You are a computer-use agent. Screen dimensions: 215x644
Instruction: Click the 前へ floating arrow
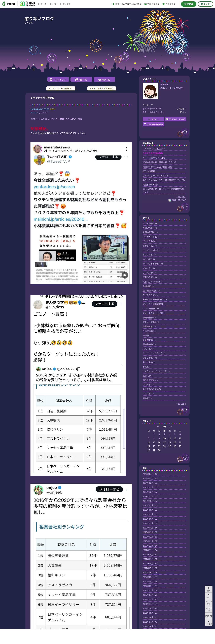tap(208, 596)
